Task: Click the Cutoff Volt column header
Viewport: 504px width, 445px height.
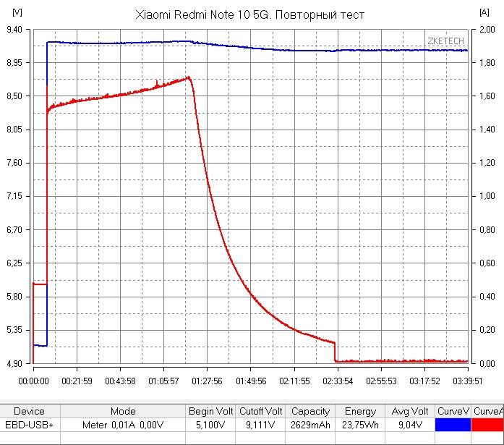Action: tap(262, 411)
